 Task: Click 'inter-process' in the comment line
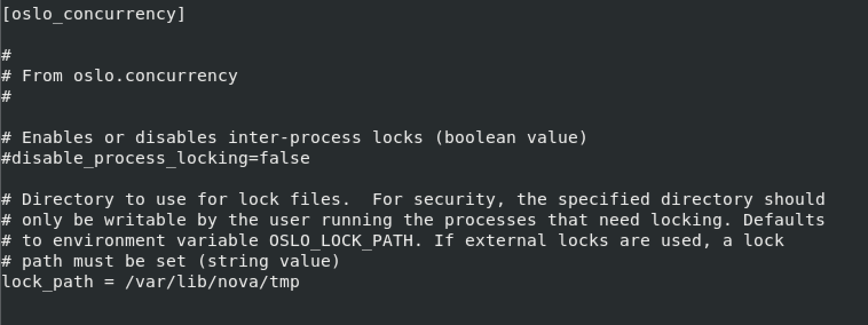tap(295, 138)
